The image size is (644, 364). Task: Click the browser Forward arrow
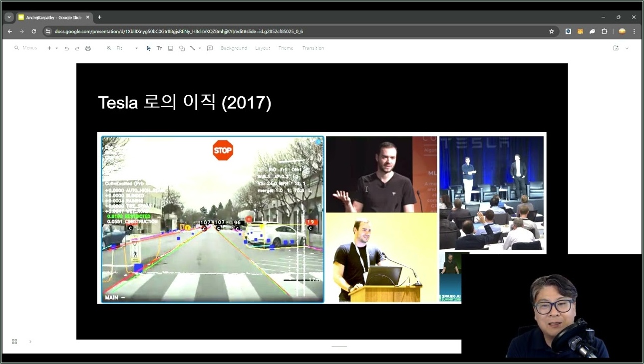point(21,31)
